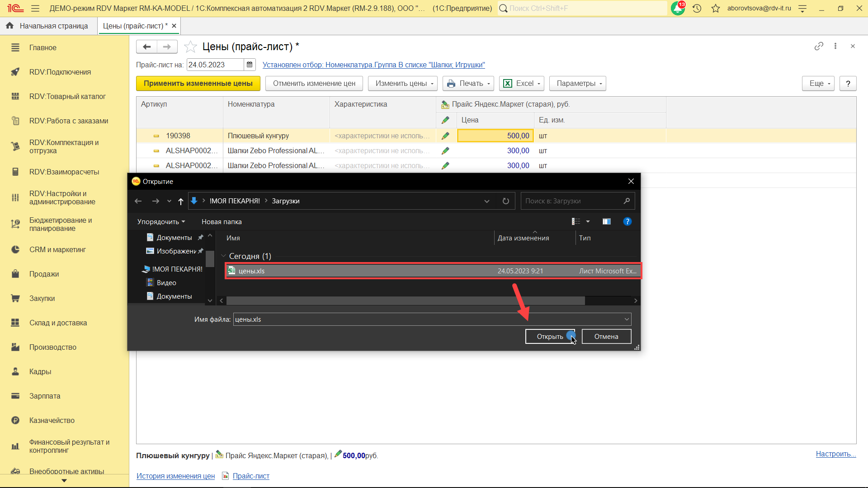Click pencil edit icon in Плюшевый кенгуру row
868x488 pixels.
point(445,136)
